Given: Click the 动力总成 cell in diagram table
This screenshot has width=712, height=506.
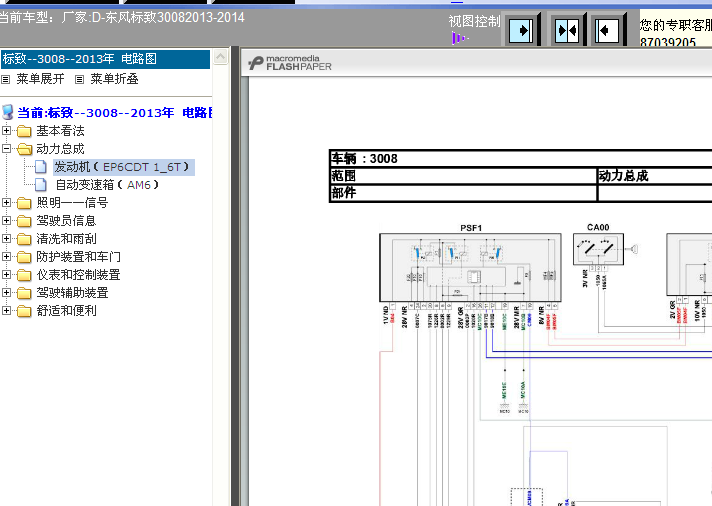Looking at the screenshot, I should (654, 176).
